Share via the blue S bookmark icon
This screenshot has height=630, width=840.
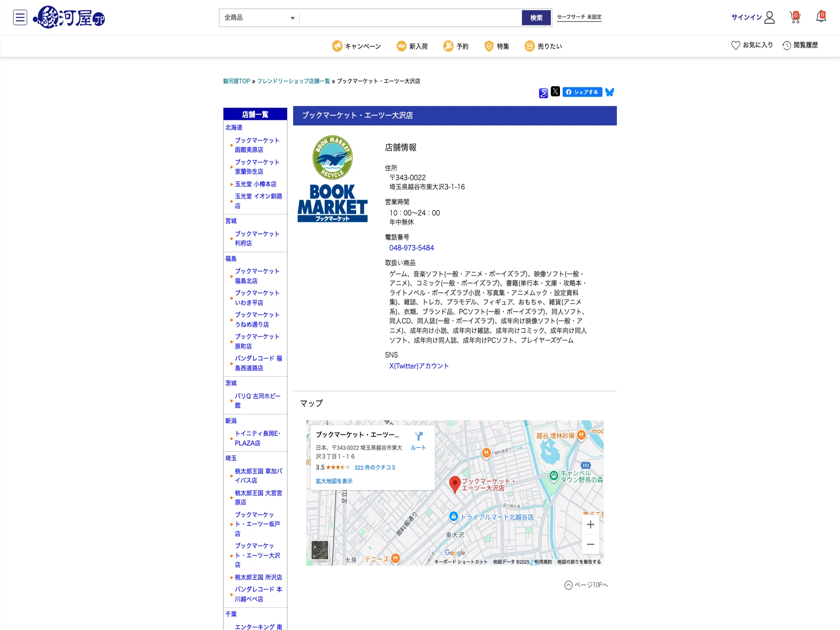[x=543, y=93]
